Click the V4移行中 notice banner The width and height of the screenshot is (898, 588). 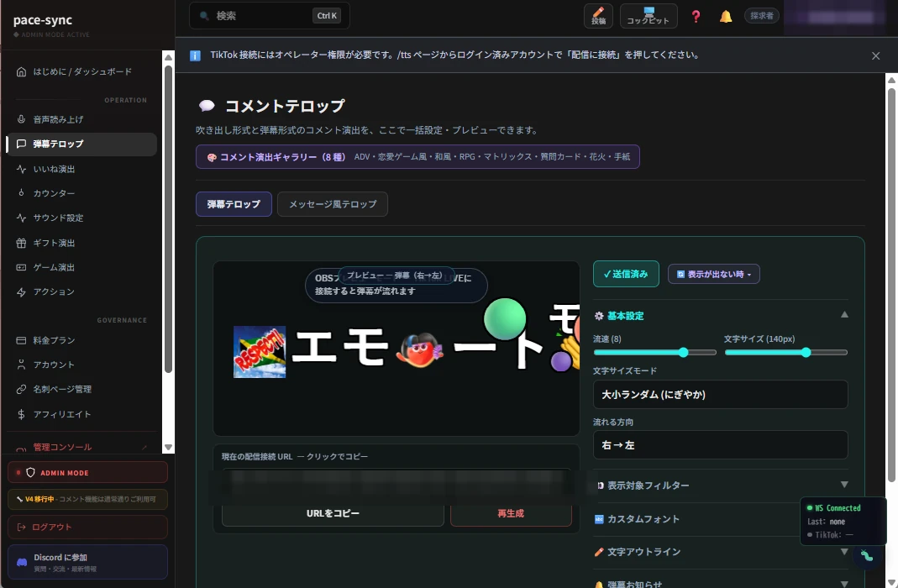tap(87, 499)
